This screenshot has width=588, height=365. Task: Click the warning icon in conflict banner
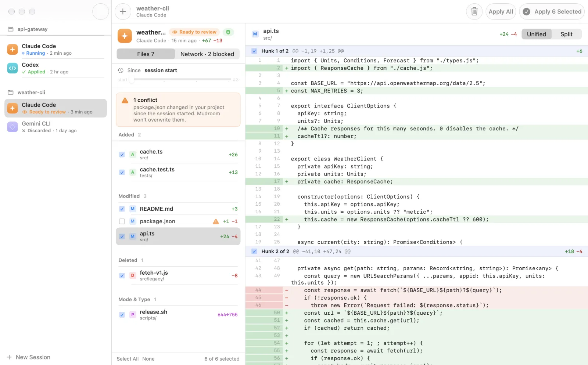125,100
